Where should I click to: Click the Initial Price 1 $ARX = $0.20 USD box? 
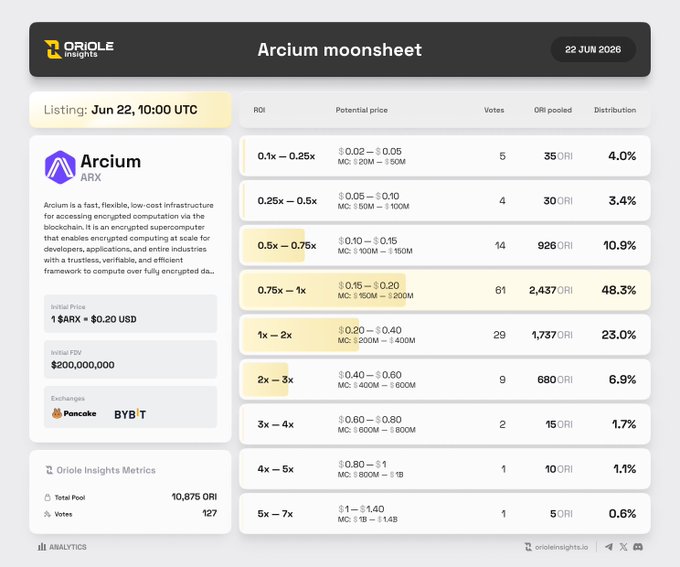[130, 314]
